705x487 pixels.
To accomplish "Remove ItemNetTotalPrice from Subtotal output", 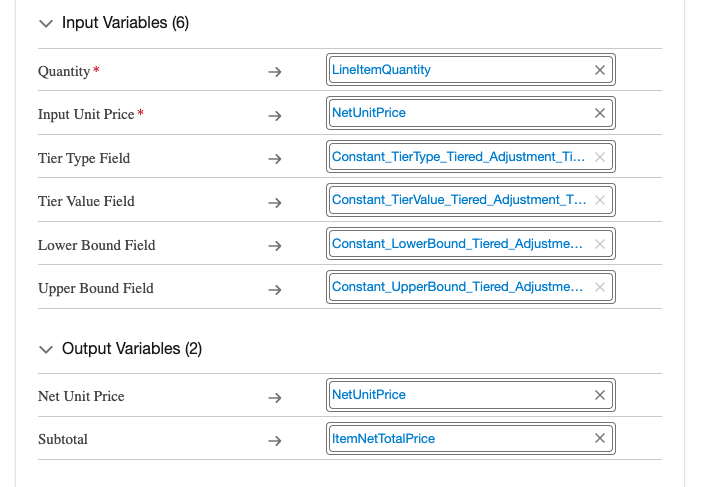I will [600, 438].
